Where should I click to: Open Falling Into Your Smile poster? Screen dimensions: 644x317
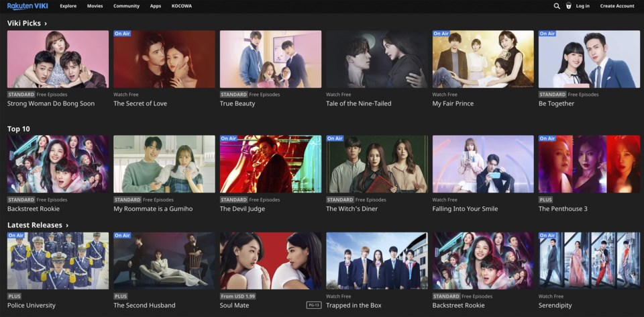[x=483, y=164]
